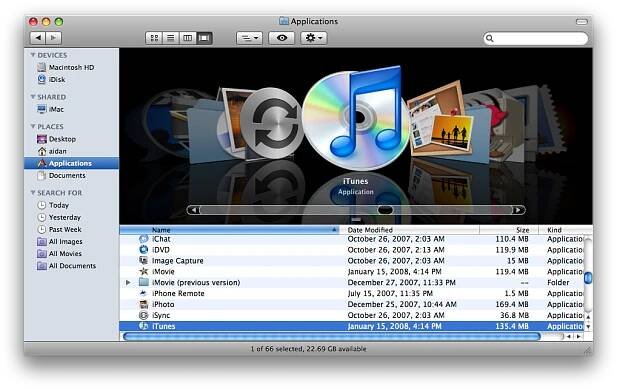
Task: Click the vertical scrollbar thumb in list
Action: tap(588, 278)
